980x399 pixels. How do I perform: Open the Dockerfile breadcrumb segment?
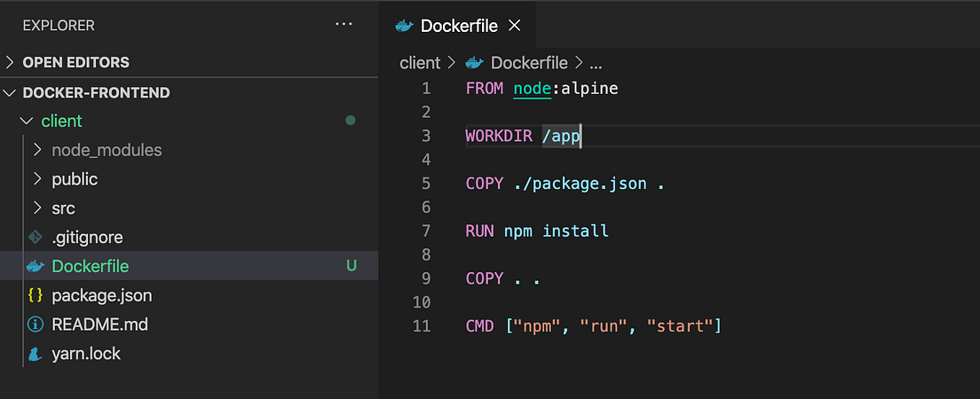click(529, 63)
